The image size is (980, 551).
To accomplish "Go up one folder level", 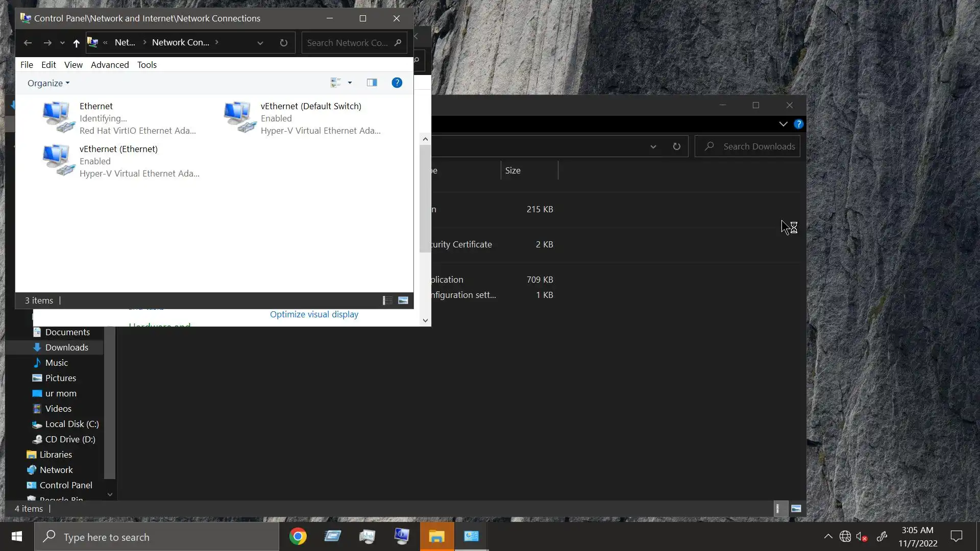I will pos(76,43).
